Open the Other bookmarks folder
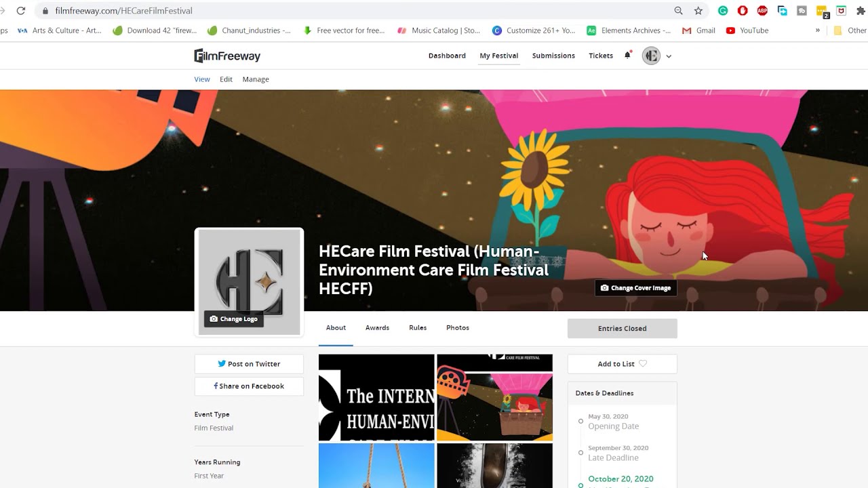 point(850,30)
